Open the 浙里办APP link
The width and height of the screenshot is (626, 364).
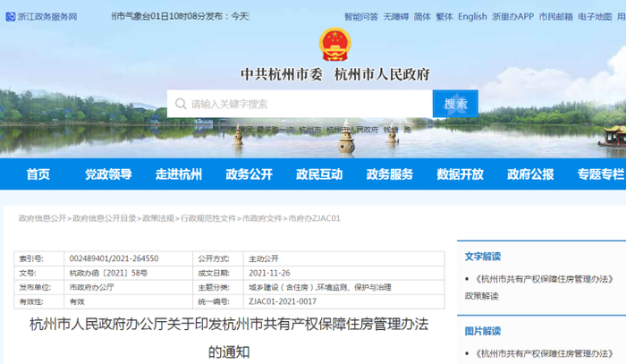[x=512, y=17]
